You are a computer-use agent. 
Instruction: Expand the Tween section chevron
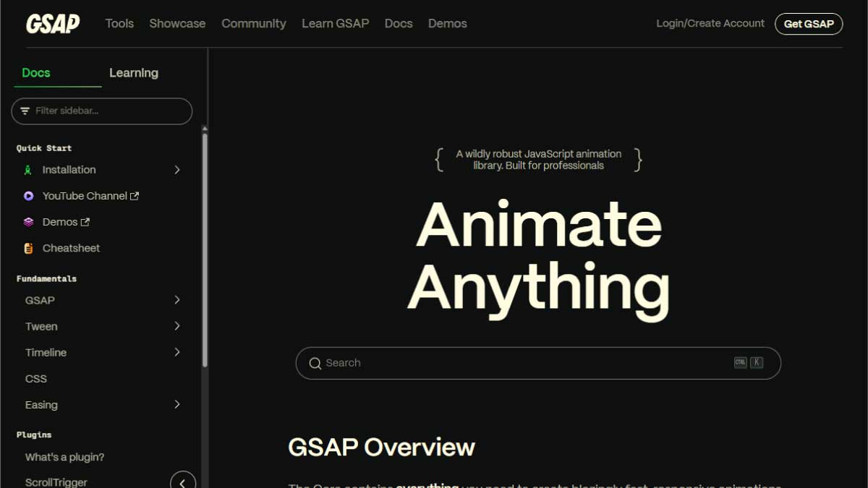tap(177, 326)
